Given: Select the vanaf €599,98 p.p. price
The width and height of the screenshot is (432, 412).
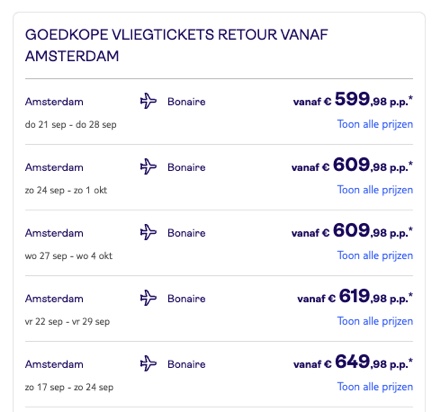Looking at the screenshot, I should [353, 99].
